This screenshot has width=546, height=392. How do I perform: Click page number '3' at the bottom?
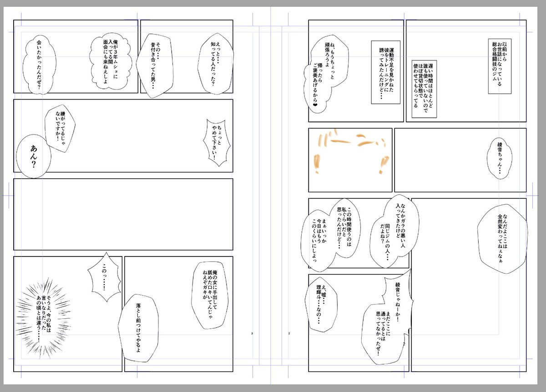(251, 333)
